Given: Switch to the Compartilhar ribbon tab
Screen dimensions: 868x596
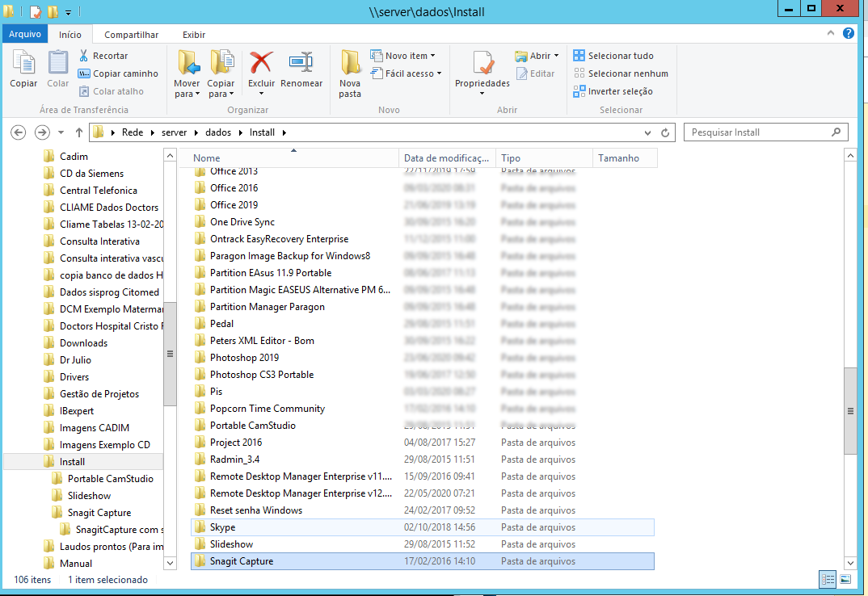Looking at the screenshot, I should (x=131, y=34).
